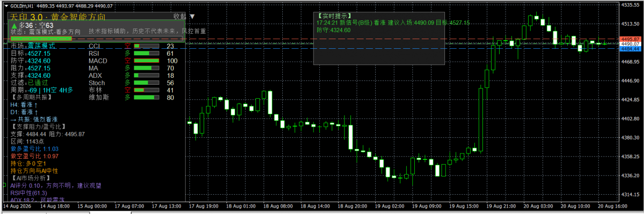Click the 多36 : 空63 ratio text

pyautogui.click(x=36, y=25)
